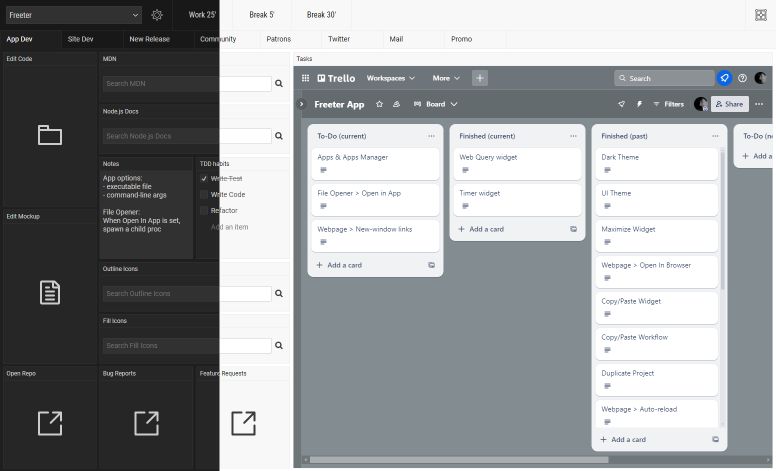Click the Node.js Docs search magnifier icon
This screenshot has width=776, height=471.
point(279,136)
